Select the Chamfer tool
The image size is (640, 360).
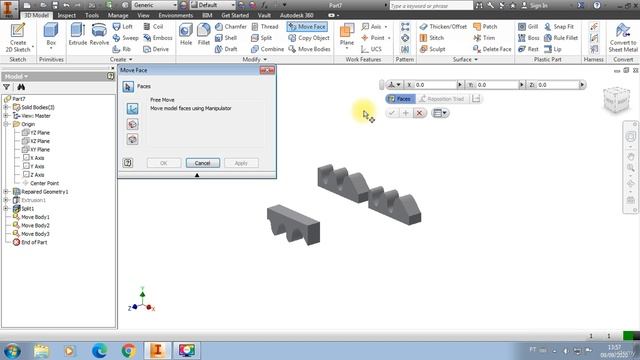(231, 27)
